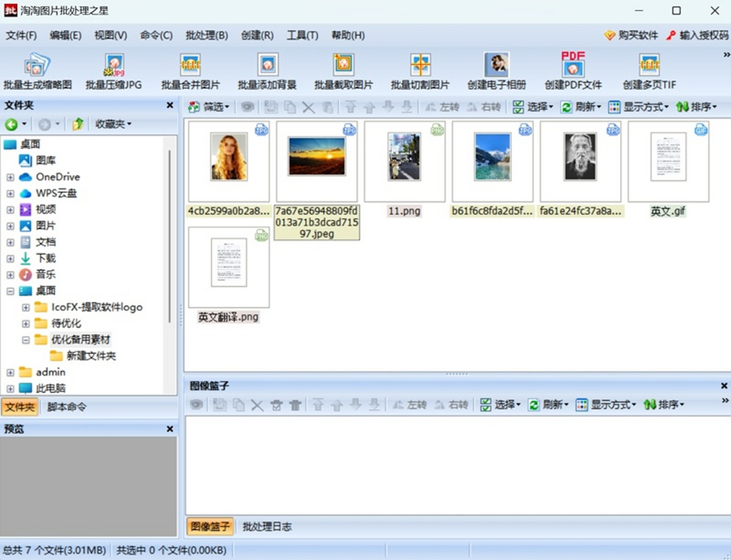Viewport: 731px width, 560px height.
Task: Expand the OneDrive tree node
Action: 10,177
